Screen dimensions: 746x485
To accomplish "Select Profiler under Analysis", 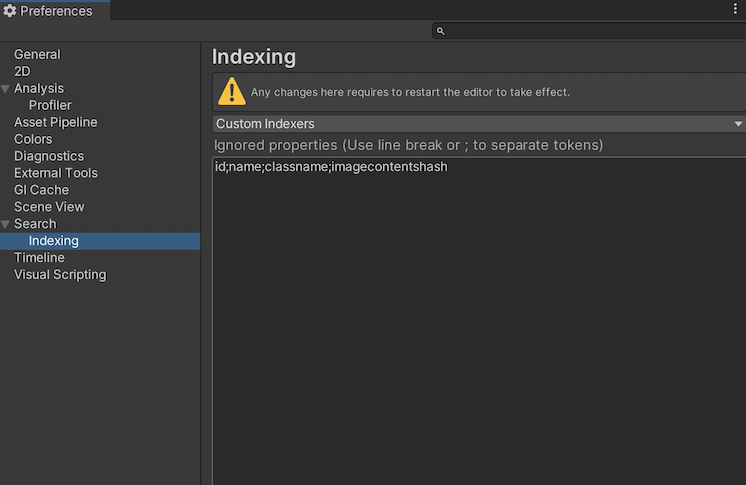I will tap(50, 106).
